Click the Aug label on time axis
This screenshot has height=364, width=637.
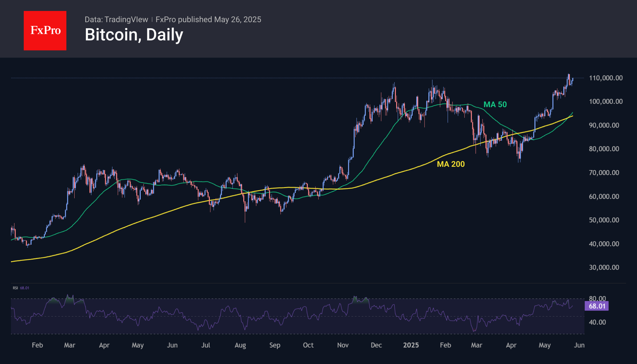[x=240, y=345]
